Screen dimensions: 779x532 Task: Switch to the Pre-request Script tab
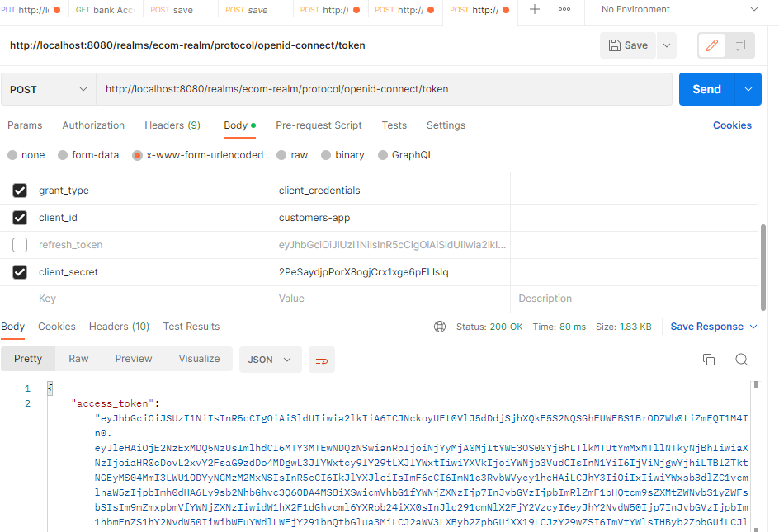tap(319, 125)
